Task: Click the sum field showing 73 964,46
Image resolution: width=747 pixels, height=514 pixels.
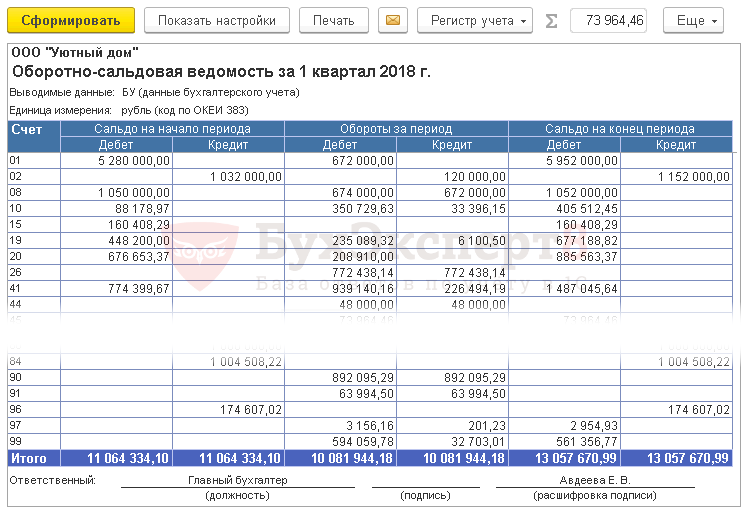Action: [608, 20]
